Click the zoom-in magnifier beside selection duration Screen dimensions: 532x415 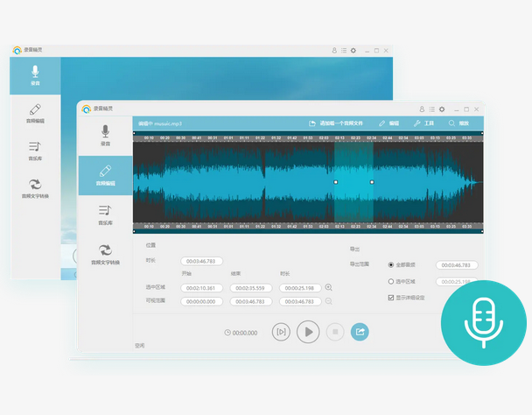click(x=328, y=287)
